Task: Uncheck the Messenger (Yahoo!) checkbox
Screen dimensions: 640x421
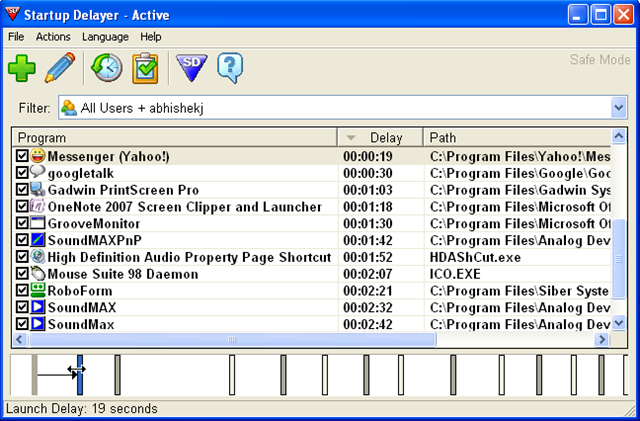Action: (x=22, y=156)
